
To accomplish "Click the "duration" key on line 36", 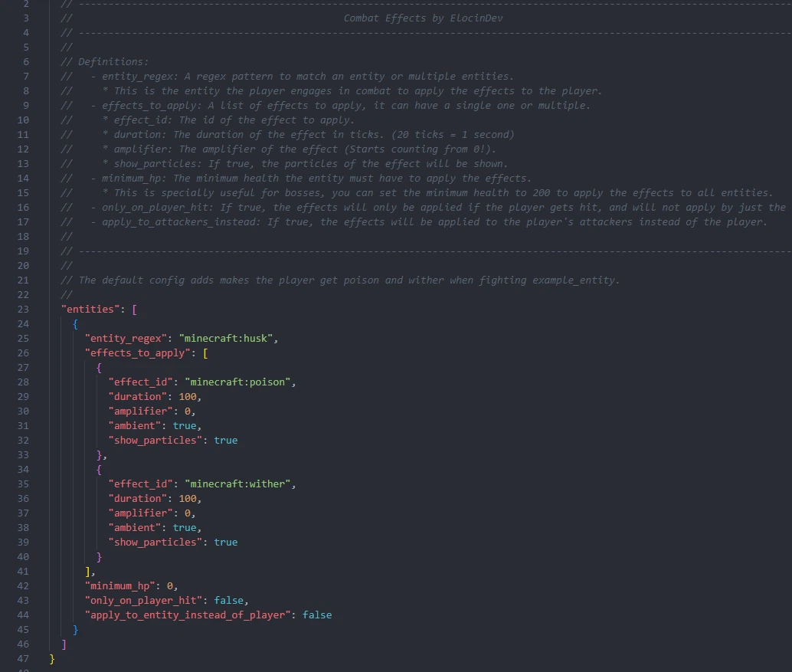I will click(x=137, y=499).
